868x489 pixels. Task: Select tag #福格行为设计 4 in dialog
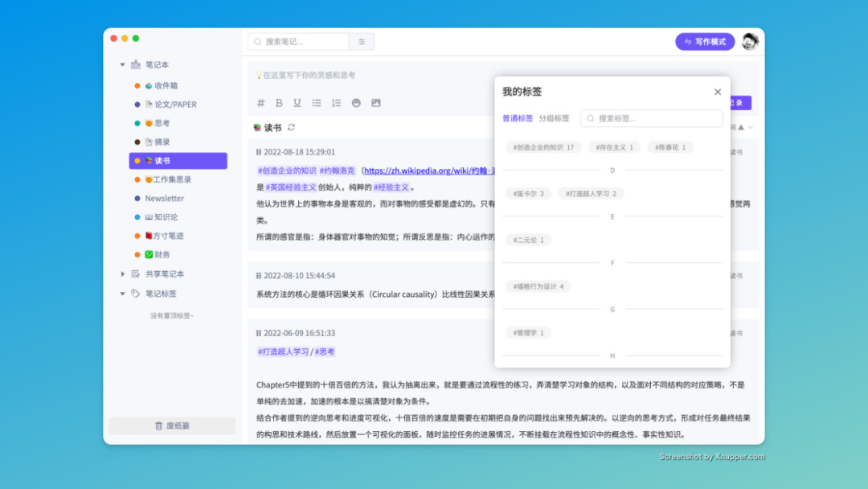click(538, 286)
